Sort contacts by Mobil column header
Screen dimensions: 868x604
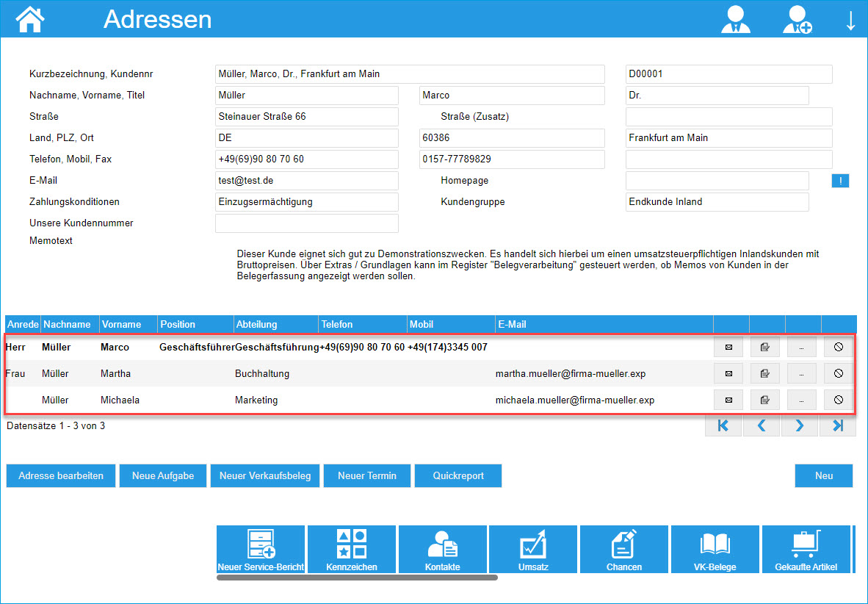click(x=451, y=325)
